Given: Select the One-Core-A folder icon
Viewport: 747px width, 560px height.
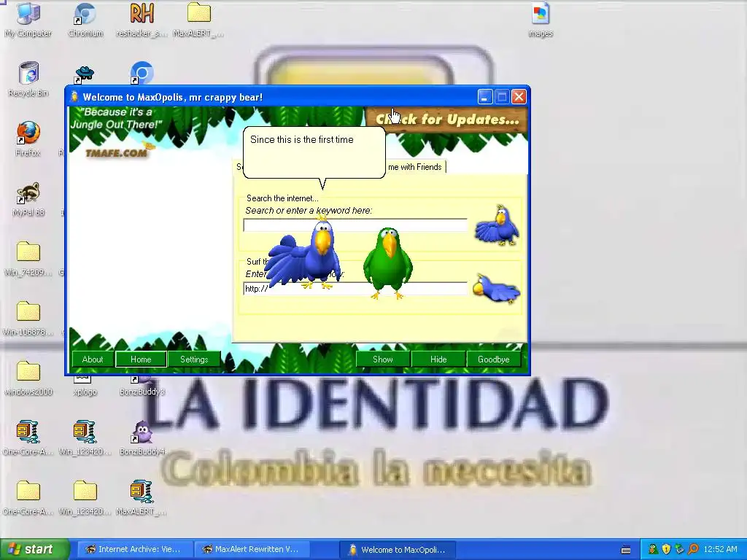Looking at the screenshot, I should [x=28, y=497].
